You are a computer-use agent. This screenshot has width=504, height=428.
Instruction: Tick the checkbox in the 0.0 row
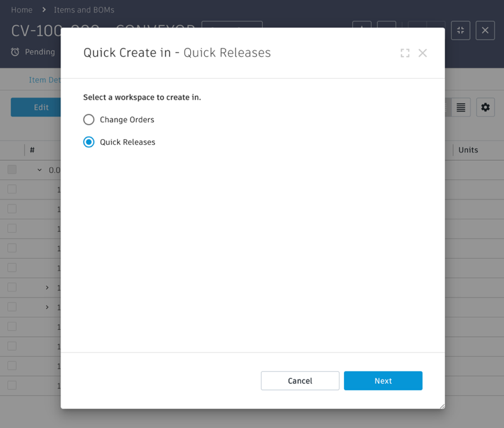(x=12, y=170)
